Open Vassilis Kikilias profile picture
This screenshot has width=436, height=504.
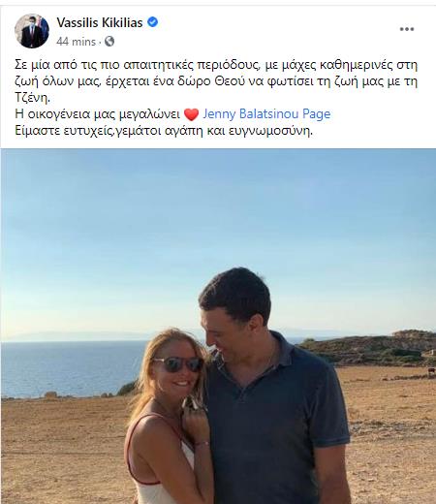32,31
